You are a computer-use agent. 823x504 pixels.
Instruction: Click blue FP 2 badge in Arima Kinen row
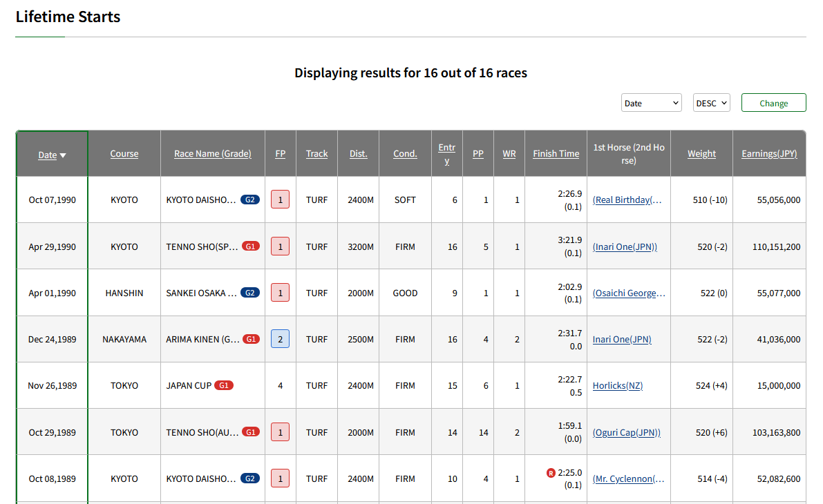[281, 339]
